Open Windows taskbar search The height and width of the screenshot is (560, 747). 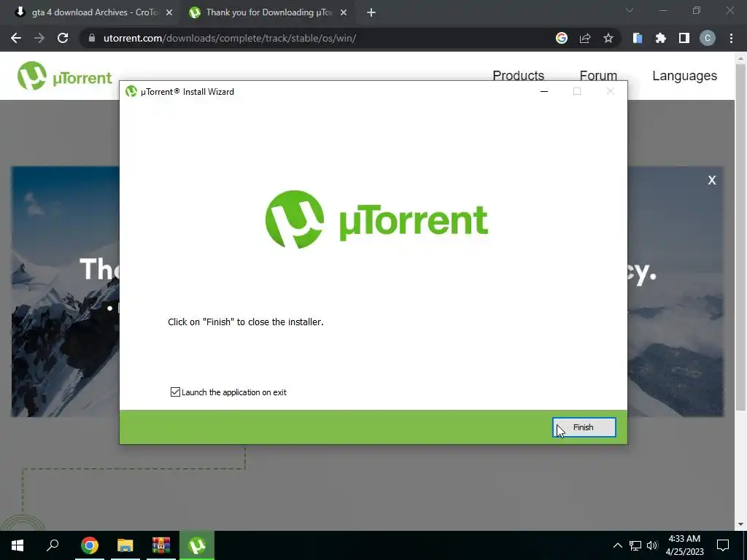[x=53, y=545]
